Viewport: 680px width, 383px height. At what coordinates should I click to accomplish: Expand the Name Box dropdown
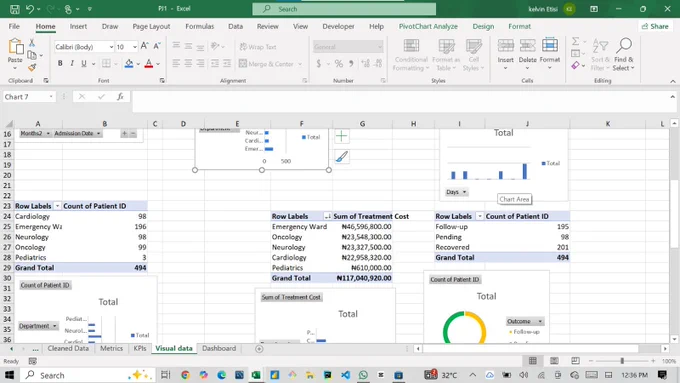[x=51, y=97]
